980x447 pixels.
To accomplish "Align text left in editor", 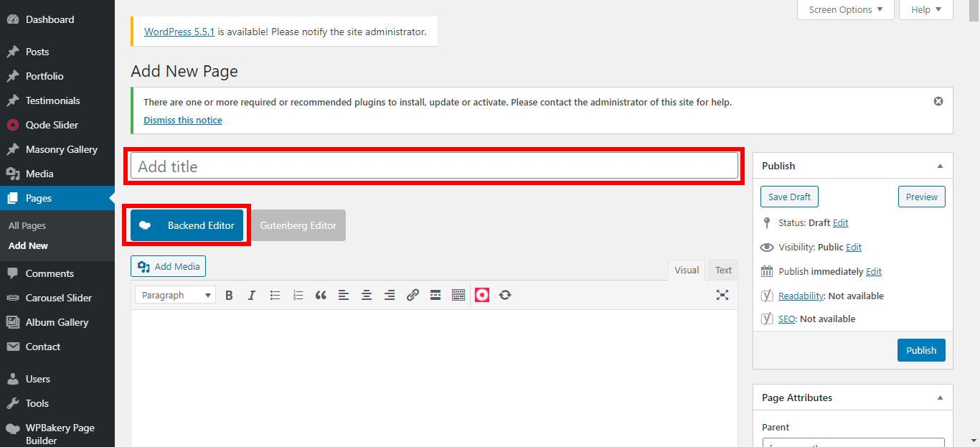I will point(344,295).
